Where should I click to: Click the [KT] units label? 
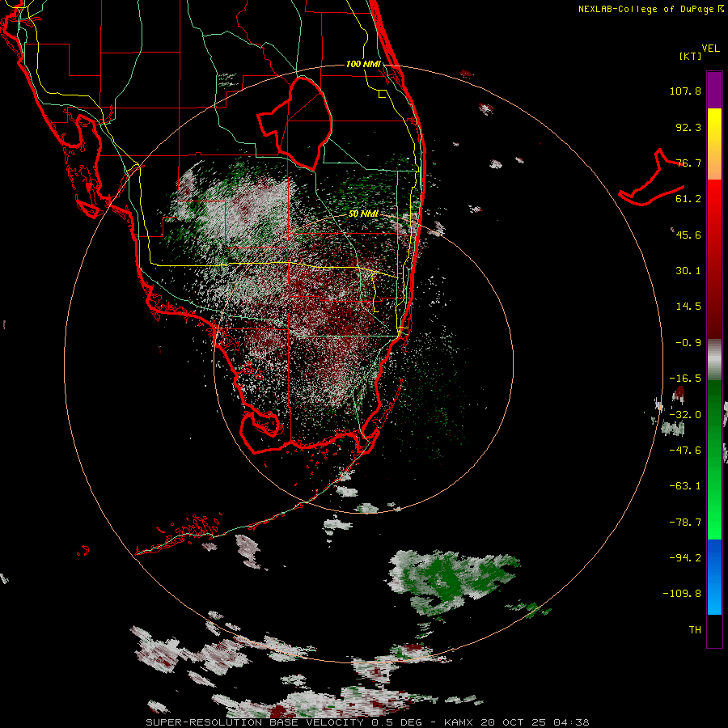pyautogui.click(x=690, y=56)
